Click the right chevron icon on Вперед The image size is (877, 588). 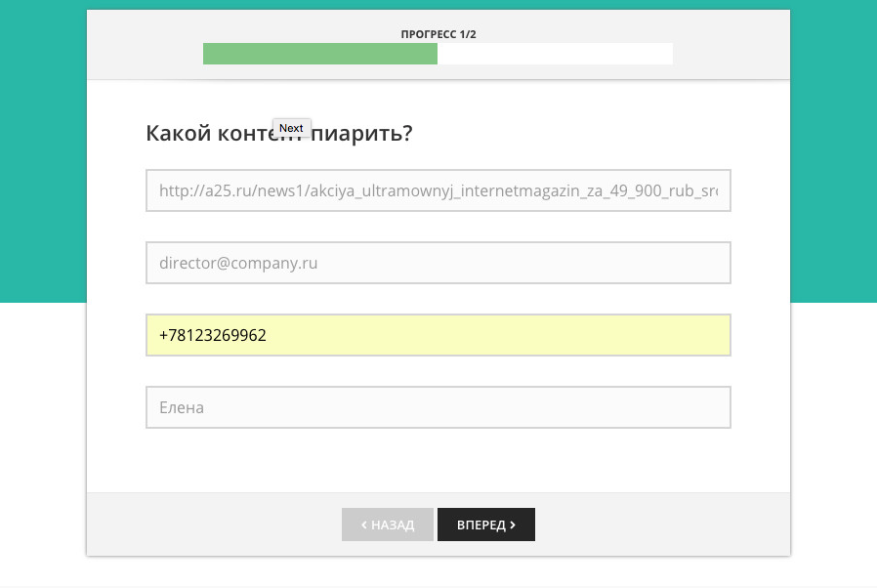[x=513, y=525]
